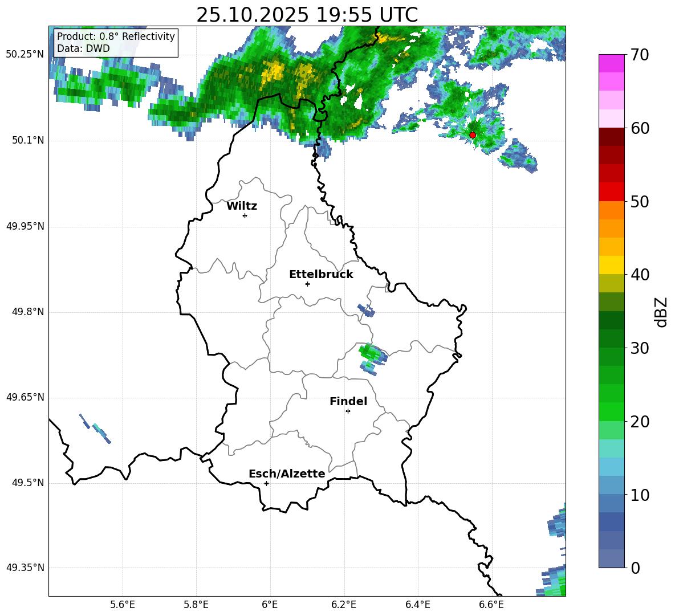The image size is (675, 616).
Task: Click the 6.6°E longitude label
Action: coord(491,605)
